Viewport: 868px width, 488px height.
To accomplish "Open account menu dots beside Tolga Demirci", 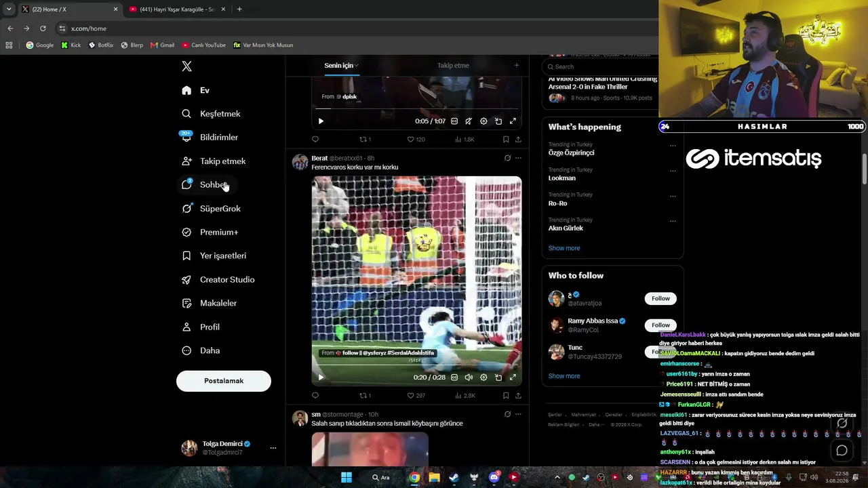I will (x=273, y=448).
